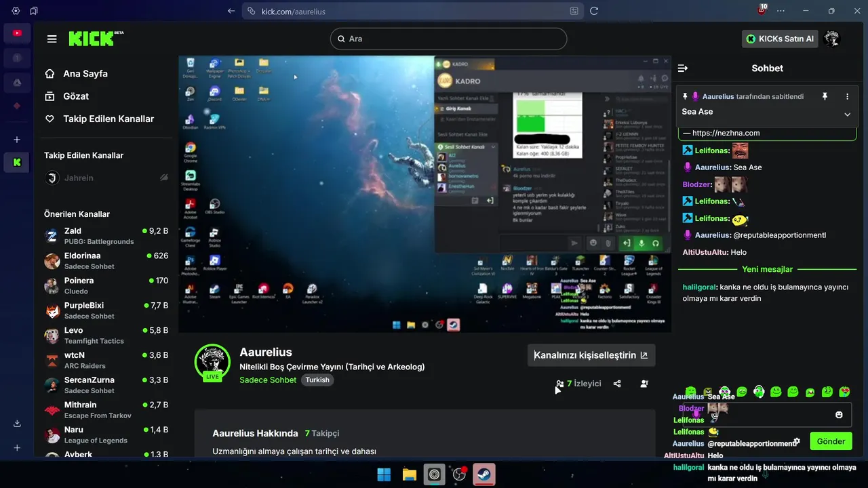
Task: Select Mithrain Escape From Tarkov channel
Action: [x=106, y=410]
